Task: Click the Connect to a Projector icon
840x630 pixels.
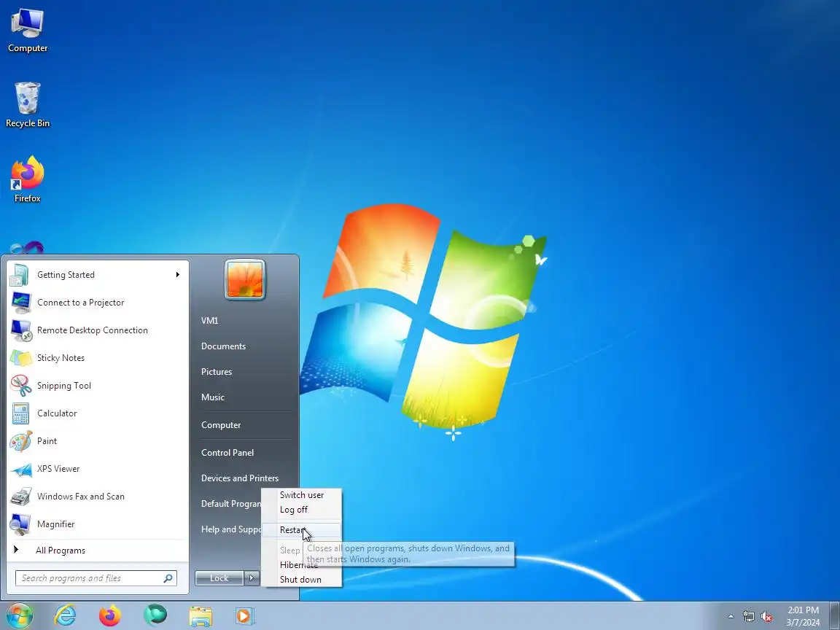Action: coord(21,303)
